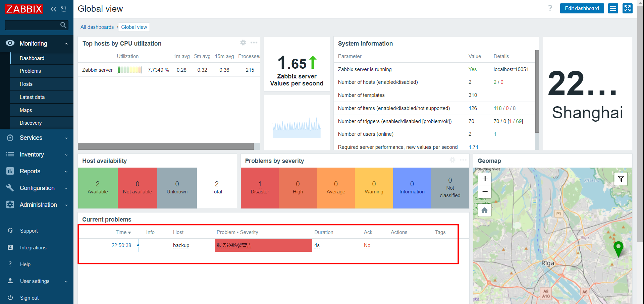Click the search magnifier icon
644x304 pixels.
tap(63, 25)
